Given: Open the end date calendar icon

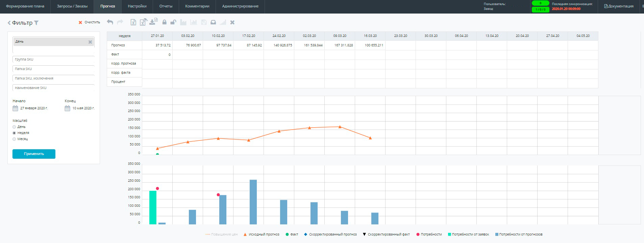Looking at the screenshot, I should click(67, 108).
